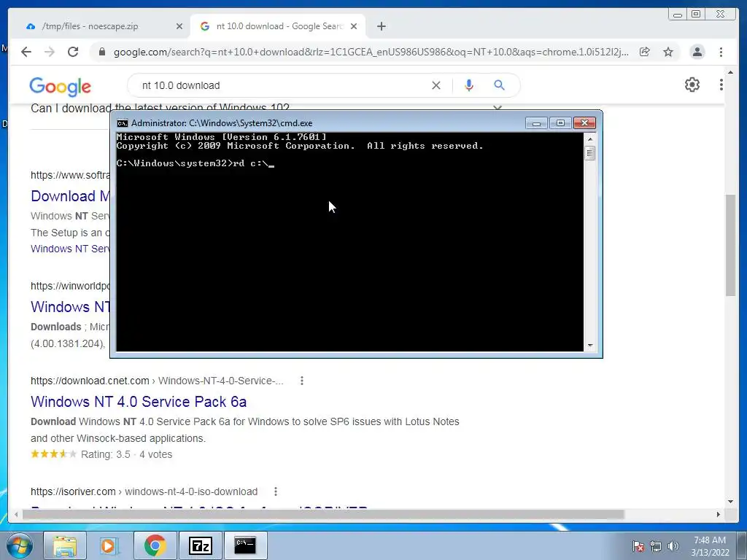Image resolution: width=747 pixels, height=560 pixels.
Task: Open Windows Explorer from the taskbar
Action: 65,545
